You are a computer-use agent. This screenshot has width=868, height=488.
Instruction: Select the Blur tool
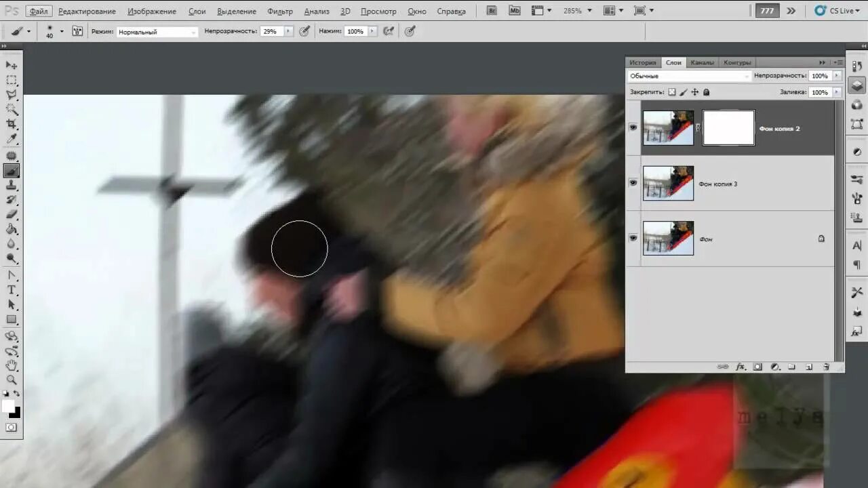[x=12, y=245]
